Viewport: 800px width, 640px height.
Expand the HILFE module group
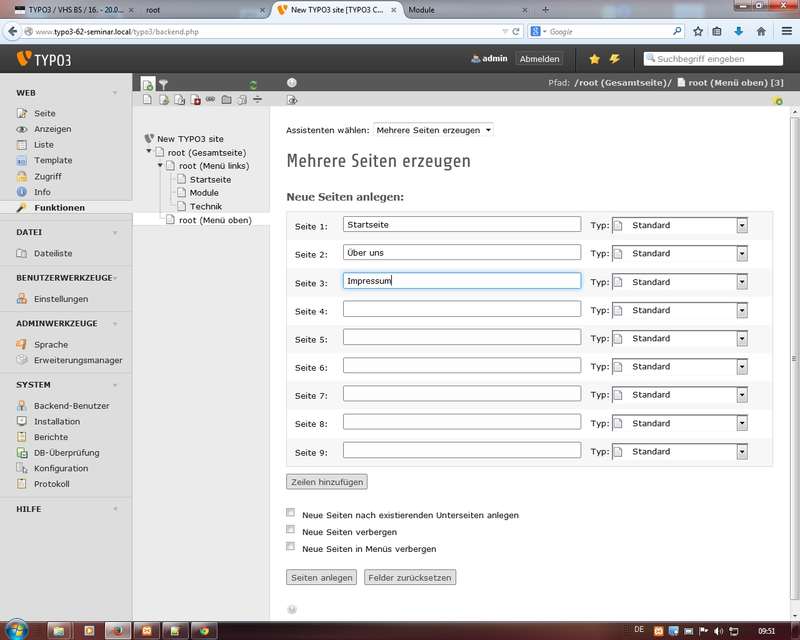pos(115,509)
